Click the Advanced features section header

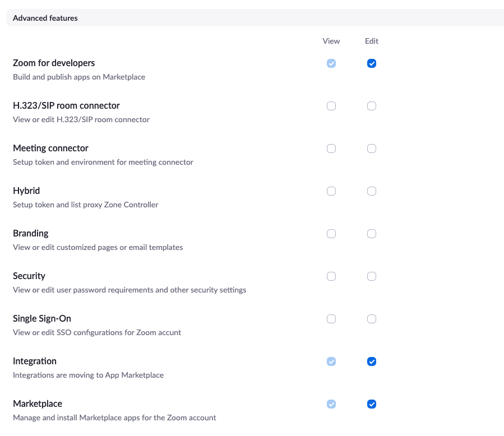pyautogui.click(x=45, y=18)
